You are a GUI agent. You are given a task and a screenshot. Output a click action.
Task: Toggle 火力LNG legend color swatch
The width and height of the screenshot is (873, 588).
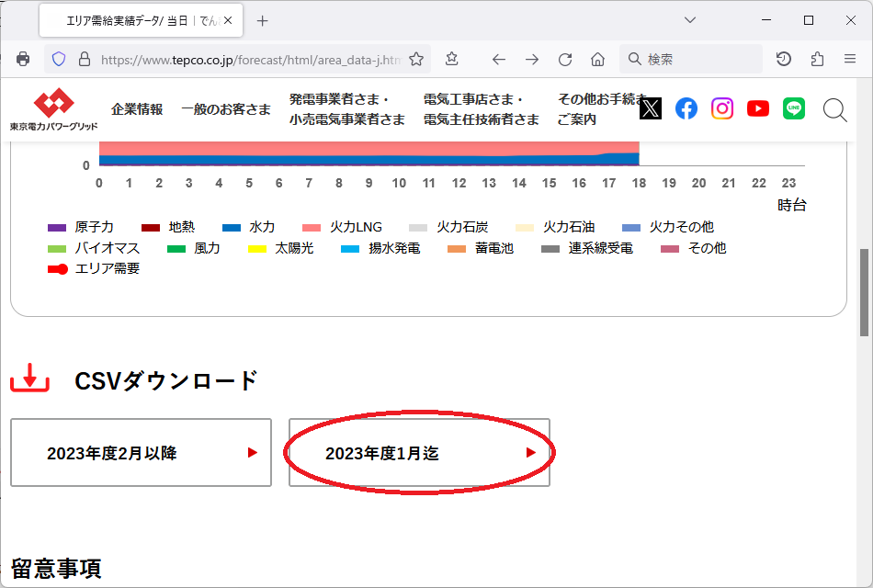pos(312,228)
